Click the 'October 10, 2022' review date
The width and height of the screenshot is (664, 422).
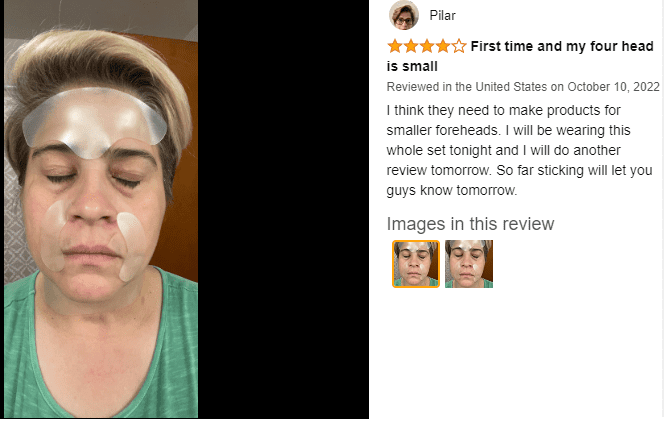613,87
